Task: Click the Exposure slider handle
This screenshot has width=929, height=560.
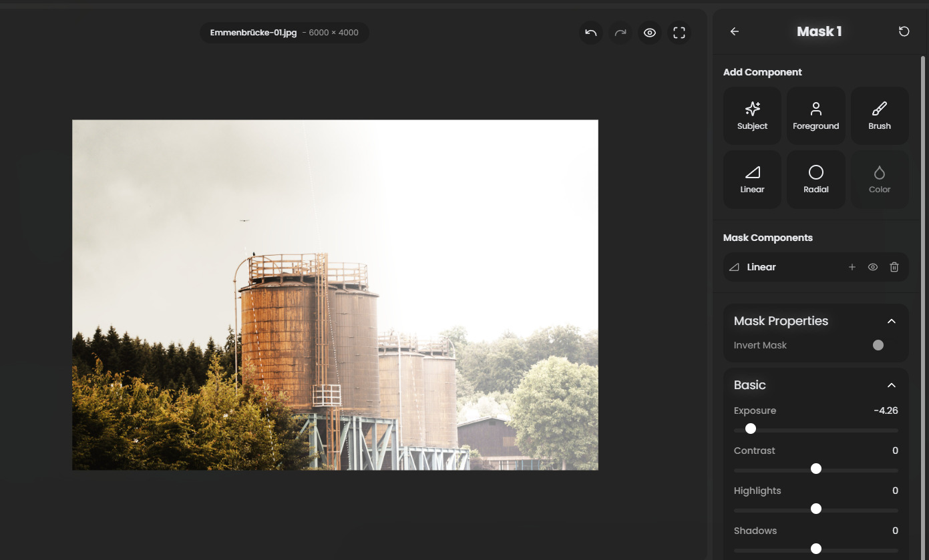Action: (751, 429)
